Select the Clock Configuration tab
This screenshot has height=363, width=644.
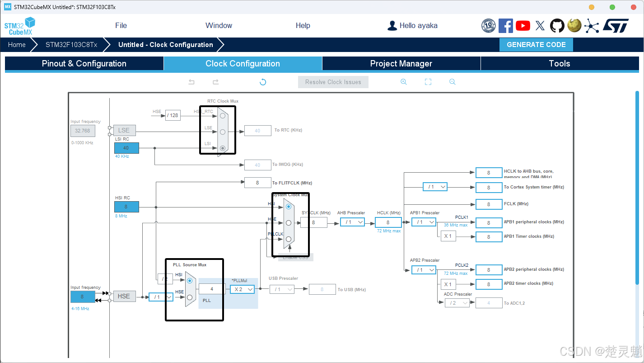243,64
